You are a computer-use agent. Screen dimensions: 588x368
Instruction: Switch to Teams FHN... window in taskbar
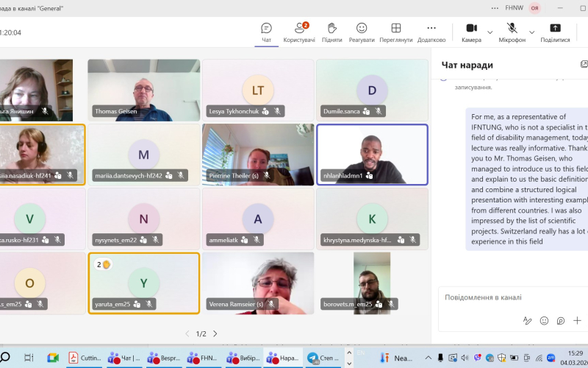pos(204,358)
